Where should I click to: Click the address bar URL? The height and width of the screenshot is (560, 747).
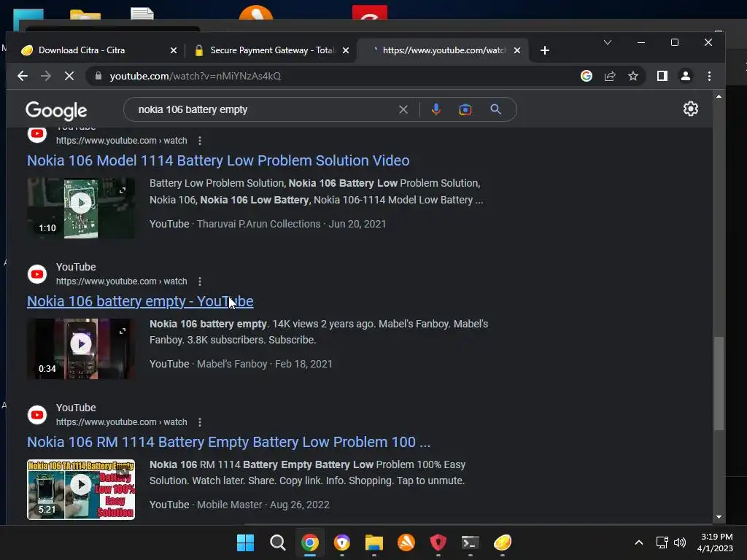(x=196, y=76)
